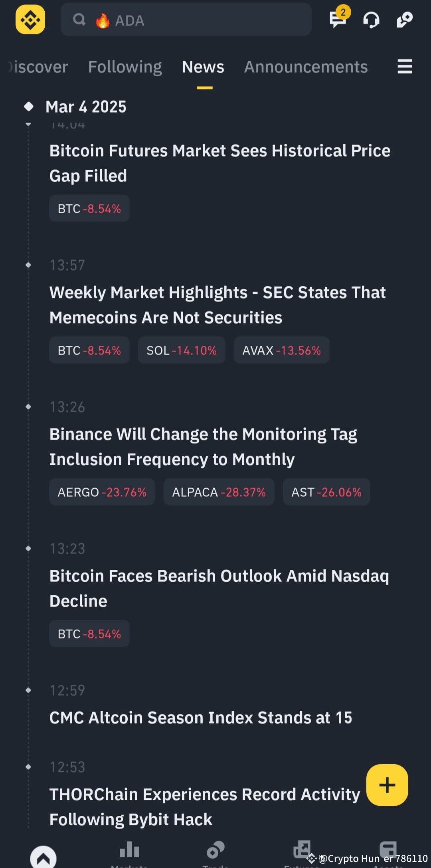Viewport: 431px width, 868px height.
Task: Open the Bitcoin Futures price gap article
Action: 219,163
